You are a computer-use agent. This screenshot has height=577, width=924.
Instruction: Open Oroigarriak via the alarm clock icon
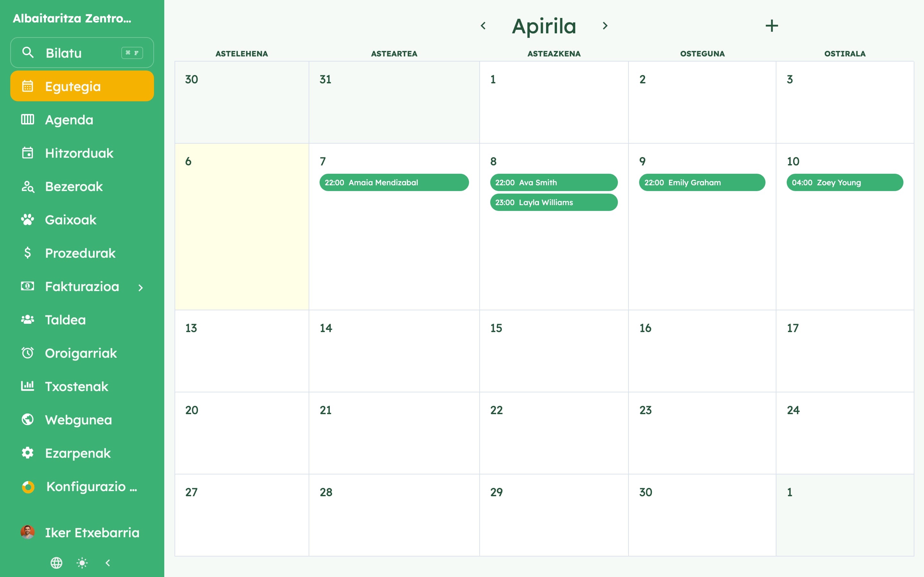click(x=28, y=353)
